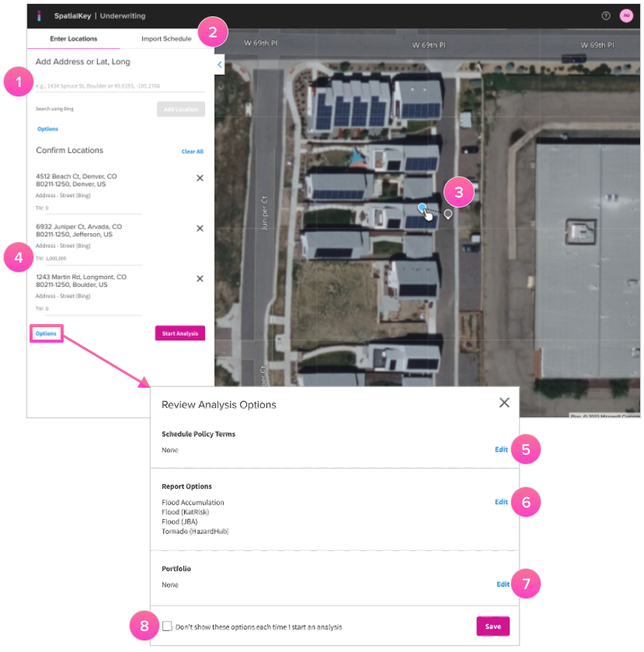Collapse the locations side panel
This screenshot has height=652, width=644.
pyautogui.click(x=219, y=65)
